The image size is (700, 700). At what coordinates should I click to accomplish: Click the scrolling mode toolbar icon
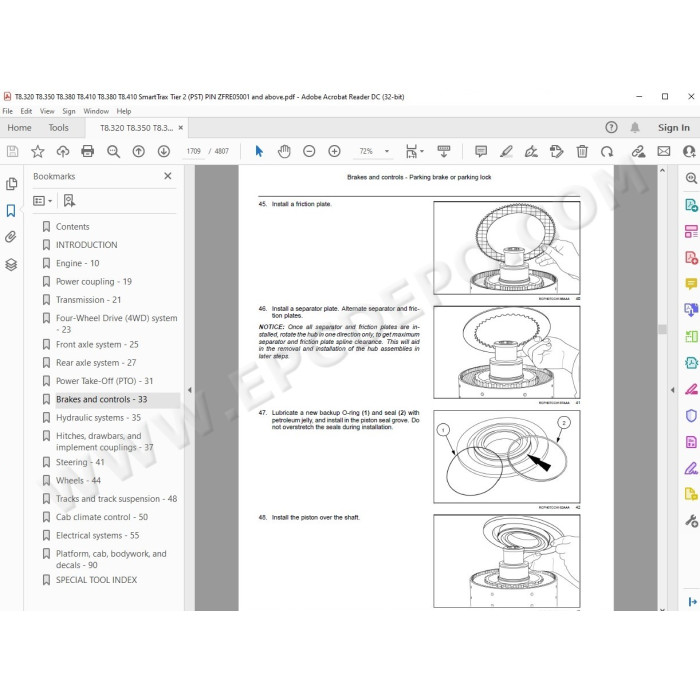point(444,151)
